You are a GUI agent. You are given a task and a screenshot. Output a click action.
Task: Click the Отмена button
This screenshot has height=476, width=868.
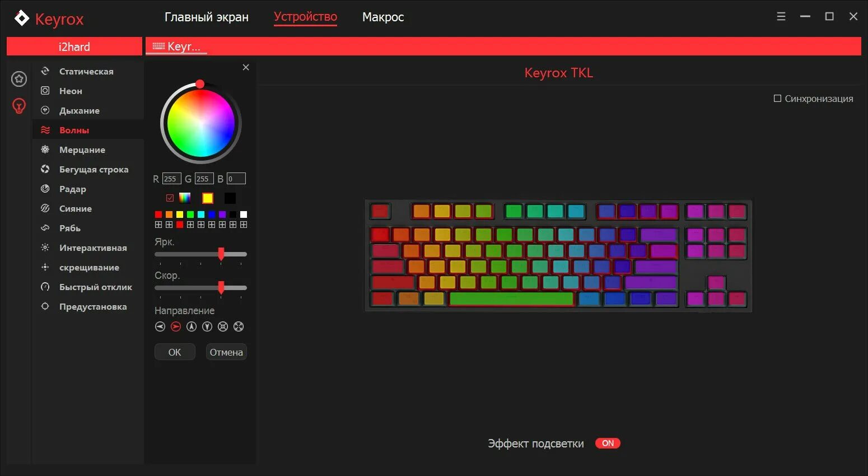[x=226, y=352]
